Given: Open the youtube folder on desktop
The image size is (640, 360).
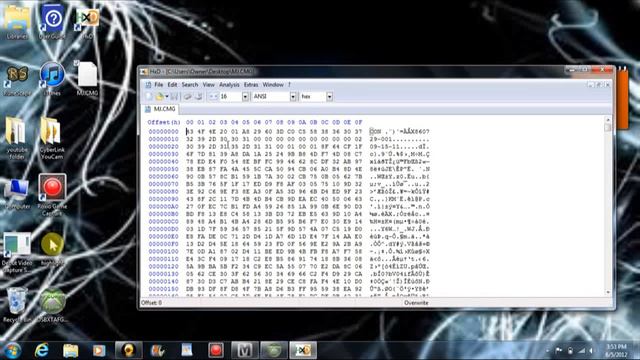Looking at the screenshot, I should [x=17, y=138].
